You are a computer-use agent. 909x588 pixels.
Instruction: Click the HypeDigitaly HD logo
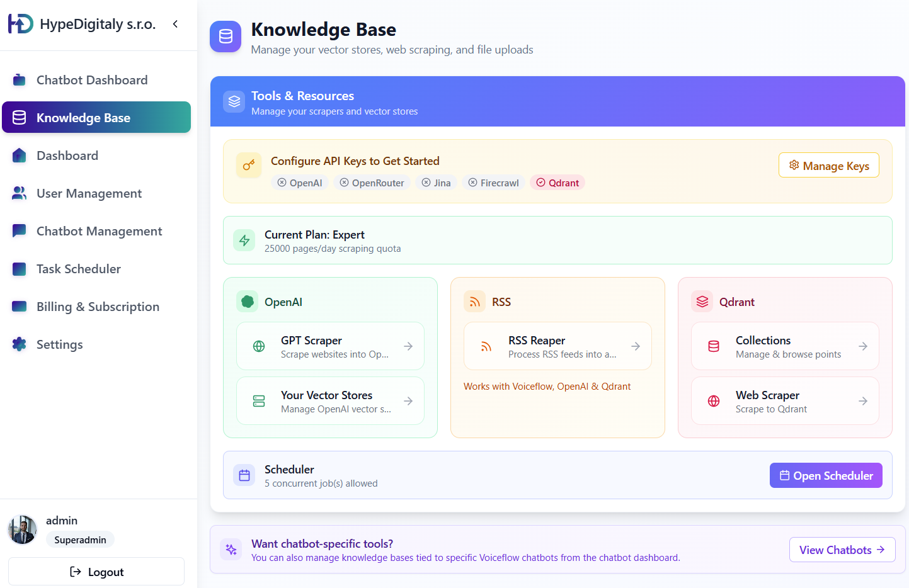pyautogui.click(x=21, y=23)
